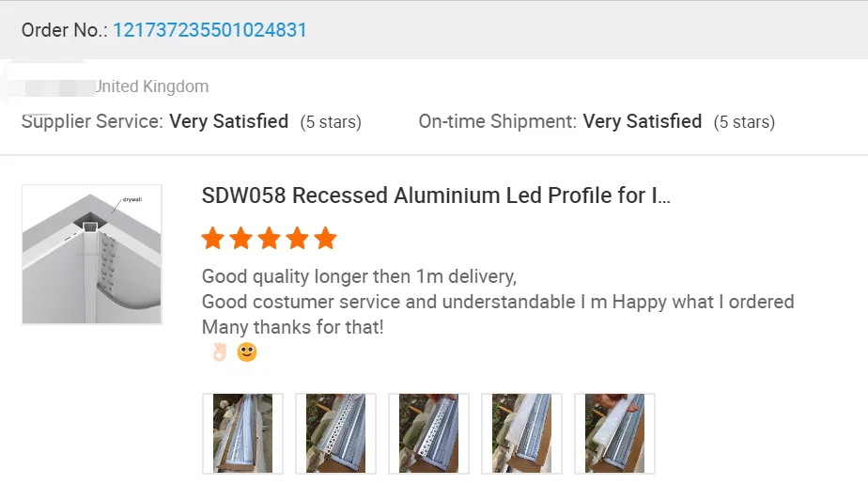Viewport: 868px width, 500px height.
Task: Open the first review photo thumbnail
Action: tap(242, 433)
